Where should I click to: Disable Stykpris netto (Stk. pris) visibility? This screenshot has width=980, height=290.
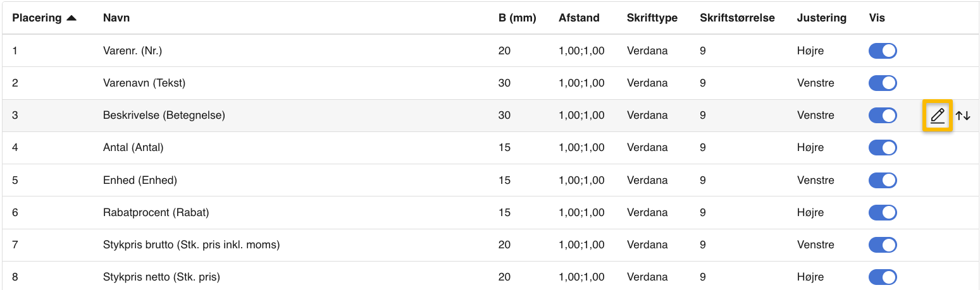point(883,277)
